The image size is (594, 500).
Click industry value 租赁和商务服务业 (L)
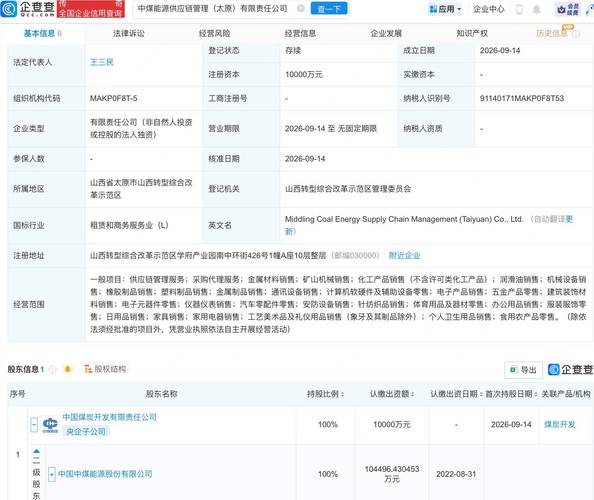129,225
